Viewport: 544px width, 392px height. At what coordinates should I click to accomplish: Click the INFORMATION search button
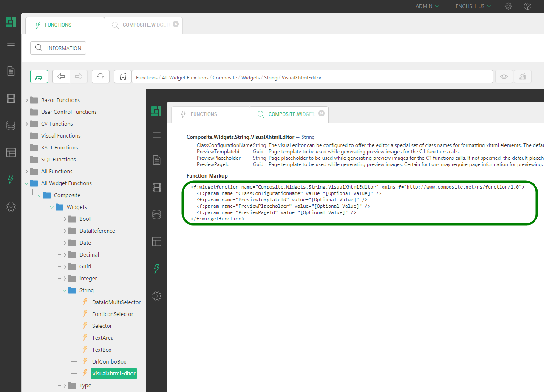[x=58, y=48]
